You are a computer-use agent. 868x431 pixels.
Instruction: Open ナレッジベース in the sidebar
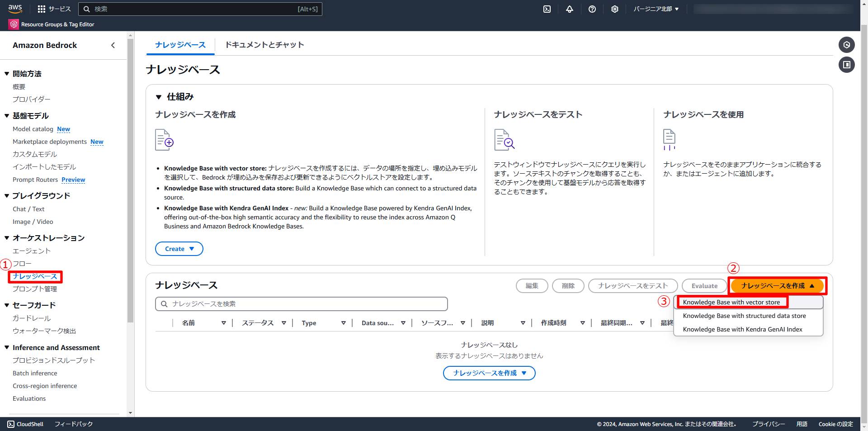(x=35, y=276)
